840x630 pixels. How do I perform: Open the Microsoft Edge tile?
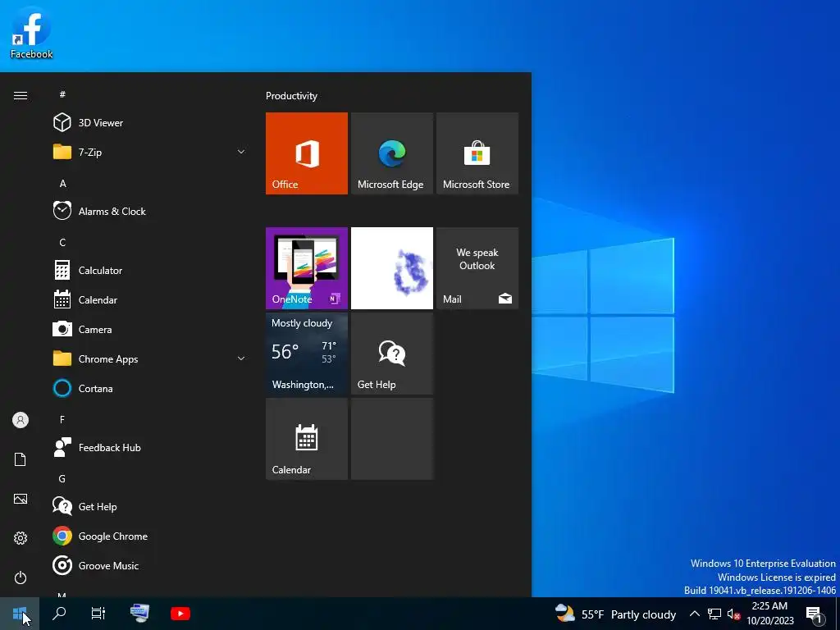click(x=391, y=153)
